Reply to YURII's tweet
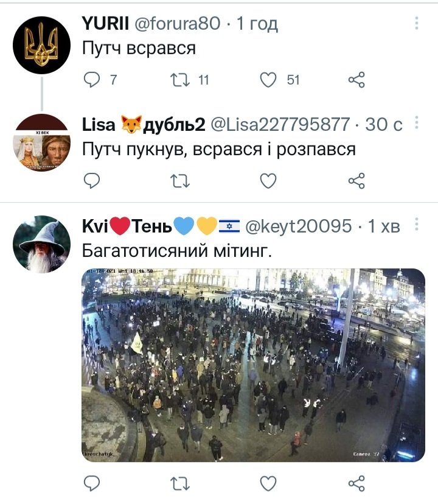This screenshot has width=438, height=504. click(92, 80)
